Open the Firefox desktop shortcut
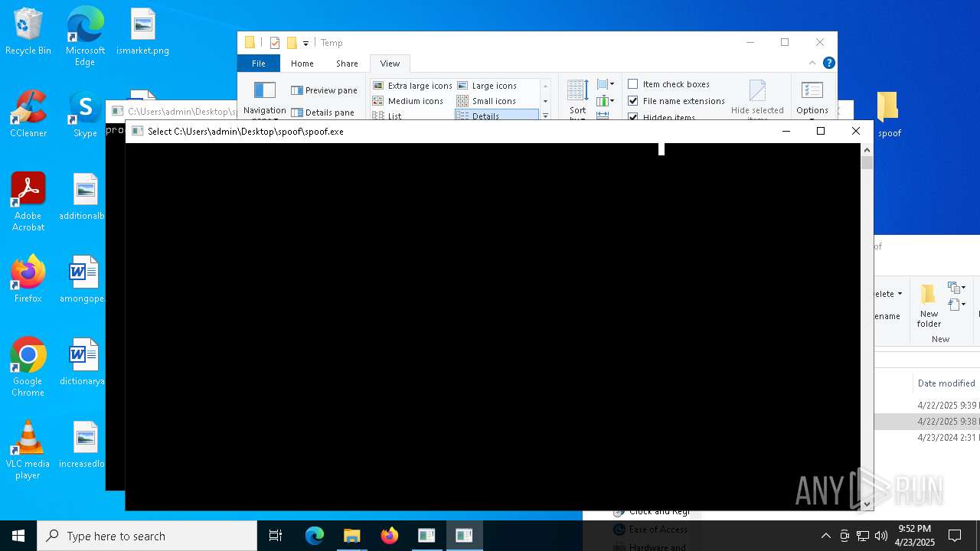The width and height of the screenshot is (980, 551). click(x=28, y=280)
